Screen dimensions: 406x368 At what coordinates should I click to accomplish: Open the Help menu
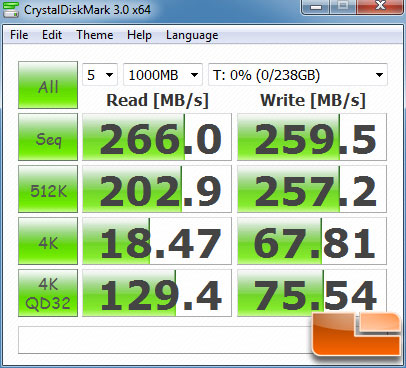[x=139, y=35]
